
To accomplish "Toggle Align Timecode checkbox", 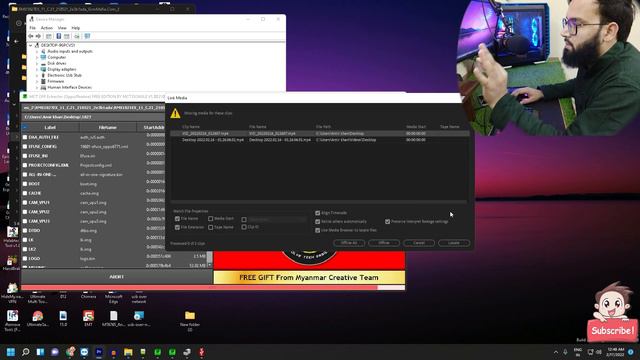I will click(318, 213).
